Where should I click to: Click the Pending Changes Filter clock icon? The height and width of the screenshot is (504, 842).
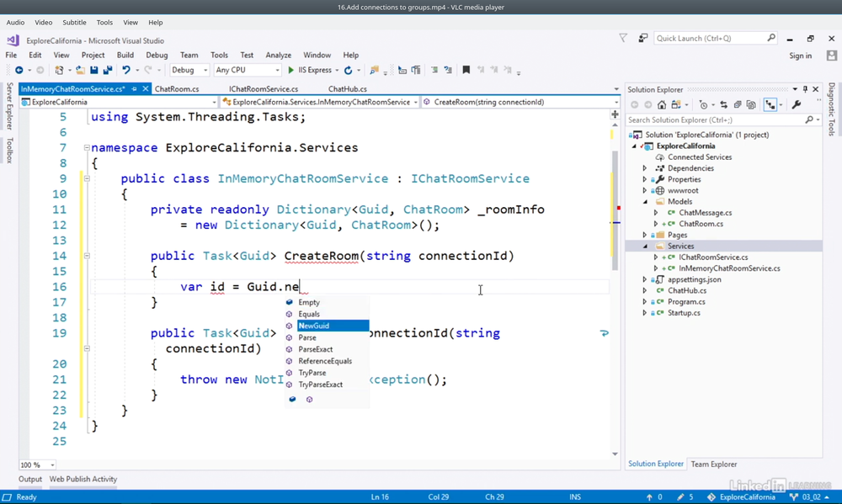[x=703, y=105]
